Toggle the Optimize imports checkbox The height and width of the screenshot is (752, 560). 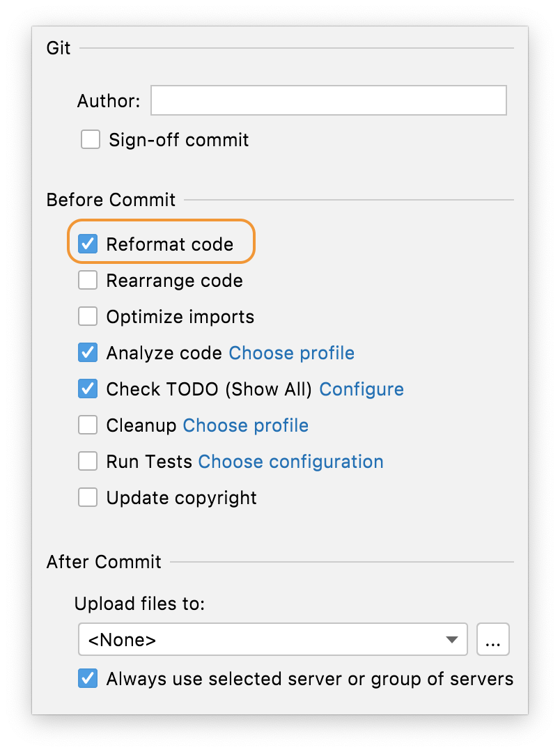pos(88,317)
